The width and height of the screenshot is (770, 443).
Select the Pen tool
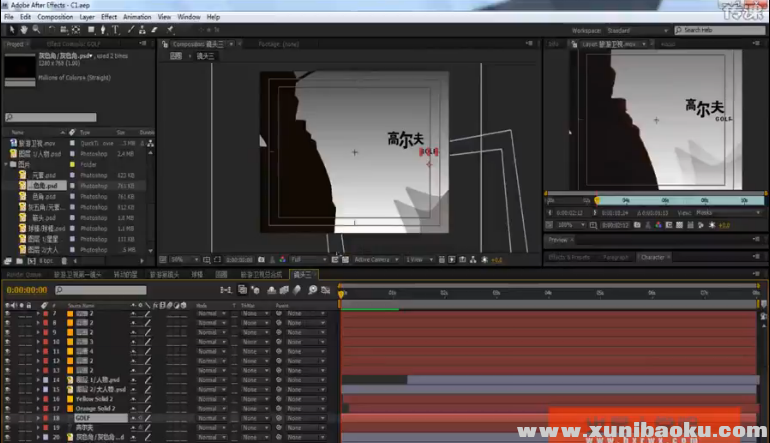(x=103, y=29)
